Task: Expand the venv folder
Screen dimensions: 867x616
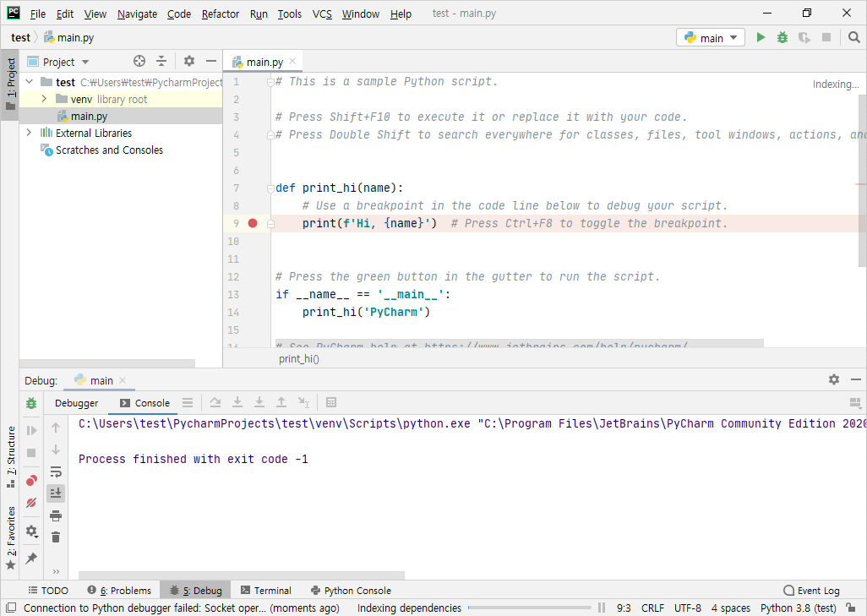Action: 44,99
